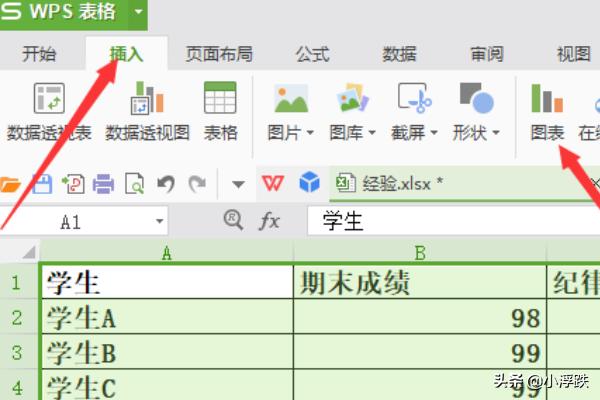Screen dimensions: 600x400
Task: Click the 图片 picture icon
Action: click(291, 98)
